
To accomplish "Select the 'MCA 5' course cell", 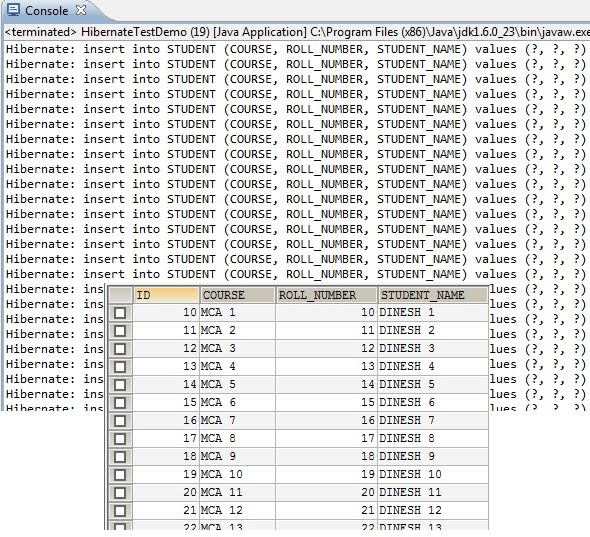I will [x=237, y=385].
